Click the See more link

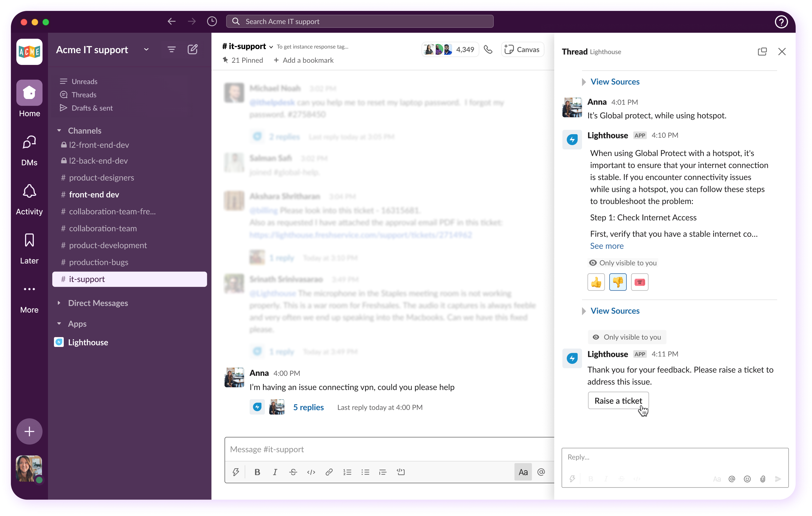point(607,246)
